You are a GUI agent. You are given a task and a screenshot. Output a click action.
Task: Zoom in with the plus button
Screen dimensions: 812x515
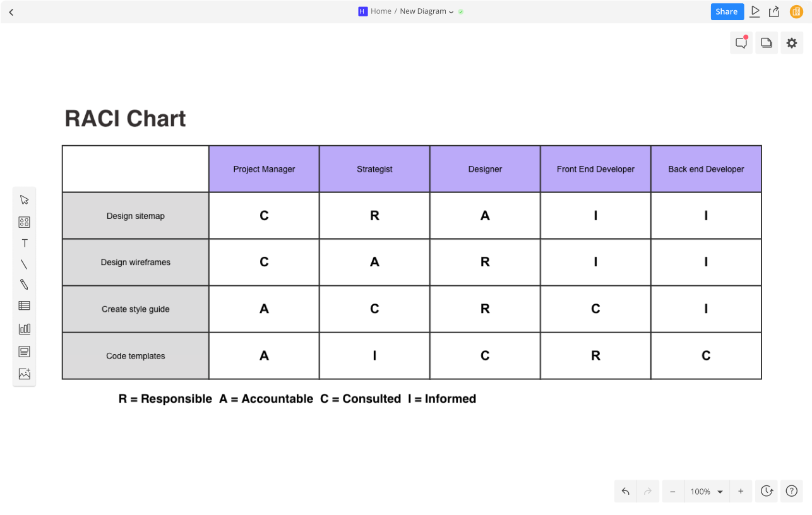click(741, 491)
